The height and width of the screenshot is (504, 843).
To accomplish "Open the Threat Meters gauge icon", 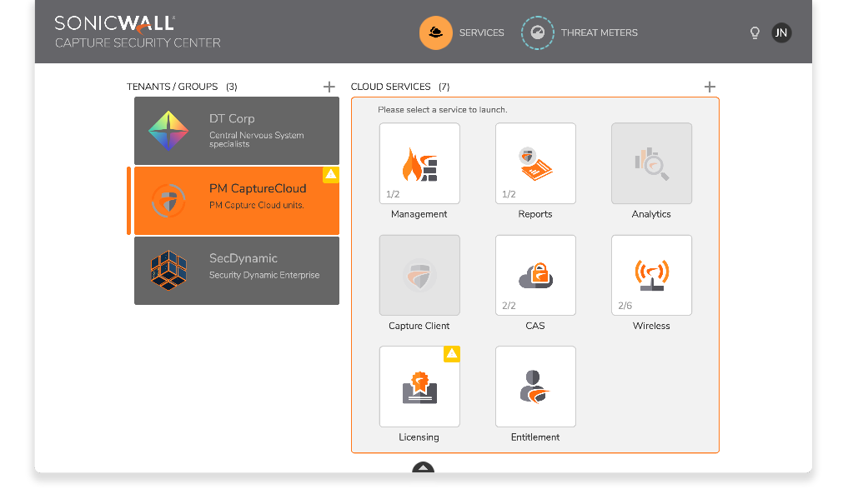I will click(537, 32).
